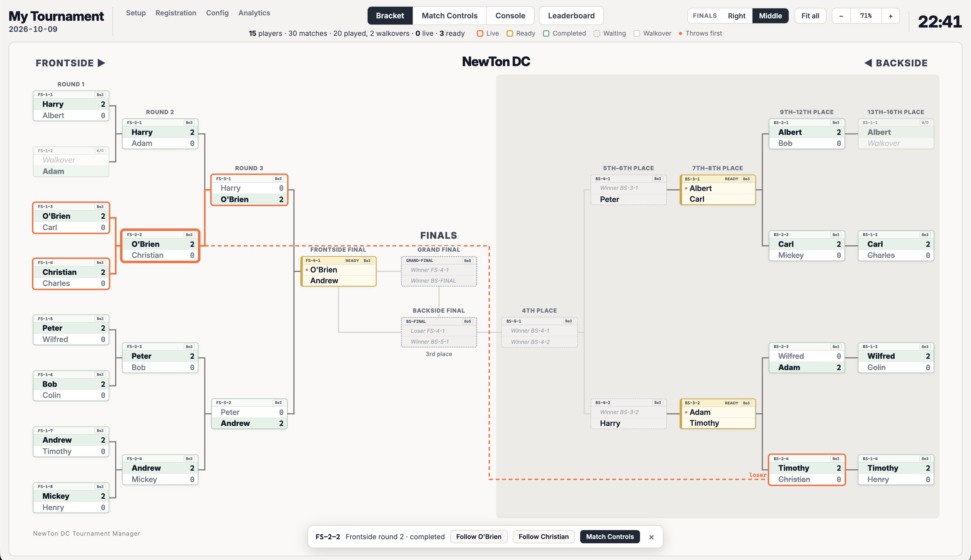Click Follow Christian button

click(x=543, y=537)
